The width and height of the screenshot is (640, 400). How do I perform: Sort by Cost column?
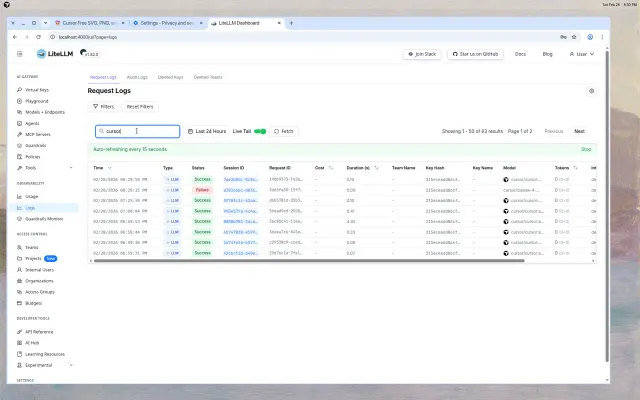pyautogui.click(x=331, y=168)
